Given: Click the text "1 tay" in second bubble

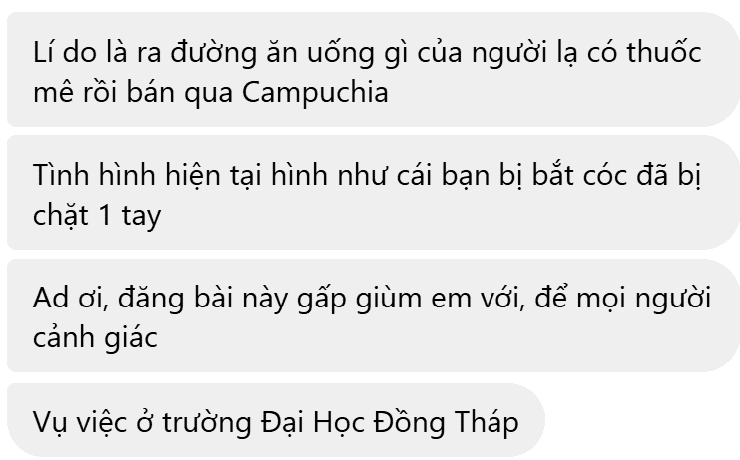Looking at the screenshot, I should [x=130, y=217].
